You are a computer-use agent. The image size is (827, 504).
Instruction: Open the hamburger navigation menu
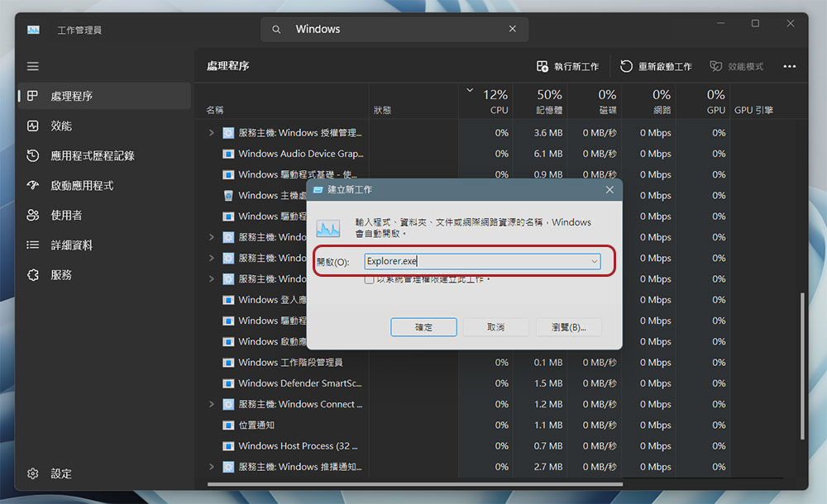(x=33, y=66)
